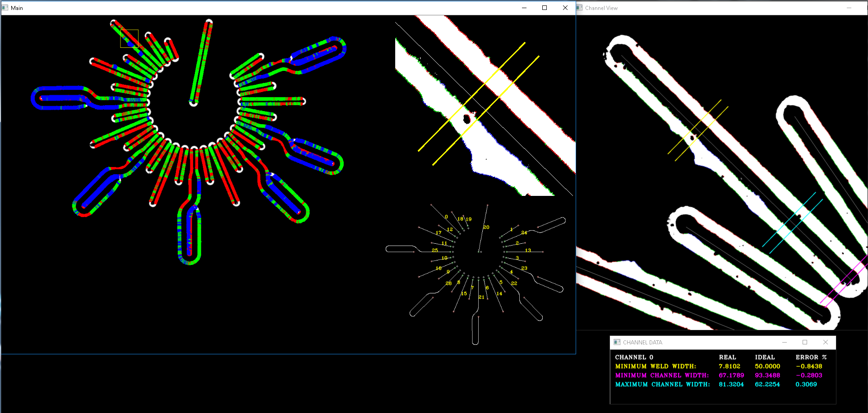Viewport: 868px width, 413px height.
Task: Pick channel 24 label in the map
Action: click(x=524, y=232)
